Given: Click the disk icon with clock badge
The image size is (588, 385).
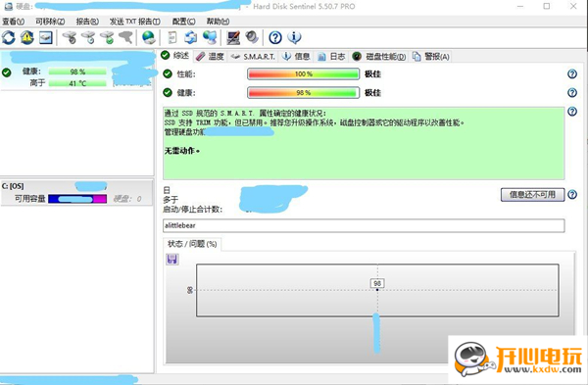Looking at the screenshot, I should [x=88, y=37].
